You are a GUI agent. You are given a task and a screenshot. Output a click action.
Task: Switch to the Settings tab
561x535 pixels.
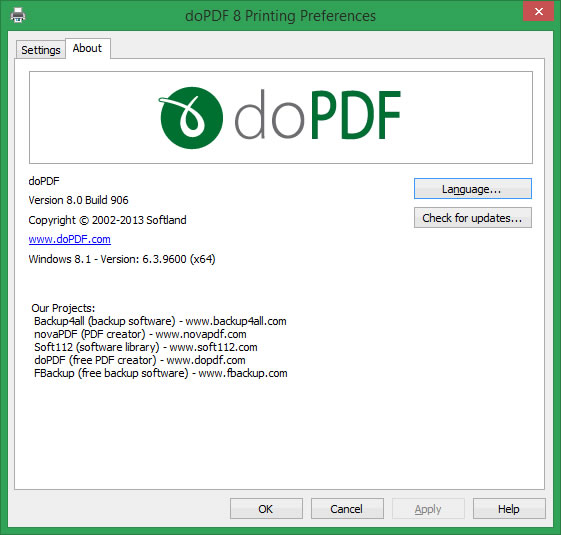click(41, 50)
